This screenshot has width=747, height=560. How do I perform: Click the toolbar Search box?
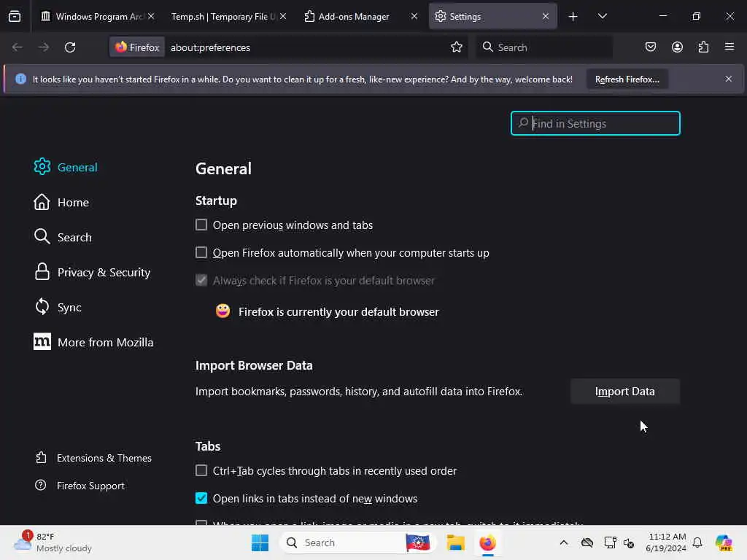pos(544,47)
